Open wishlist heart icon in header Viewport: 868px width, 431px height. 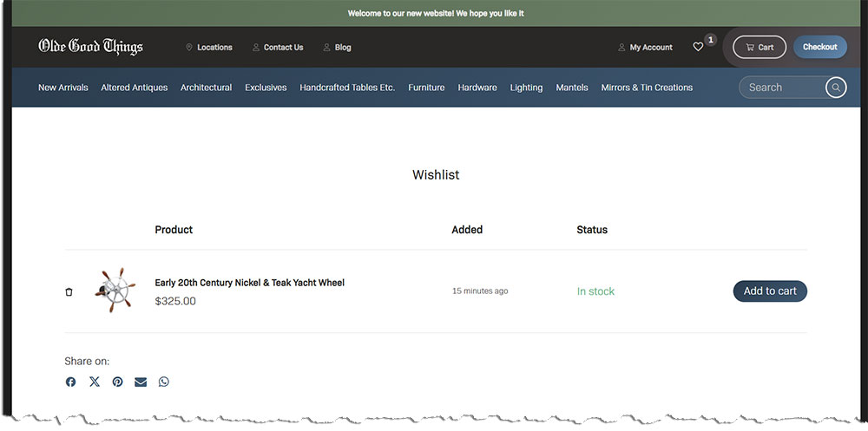click(698, 47)
